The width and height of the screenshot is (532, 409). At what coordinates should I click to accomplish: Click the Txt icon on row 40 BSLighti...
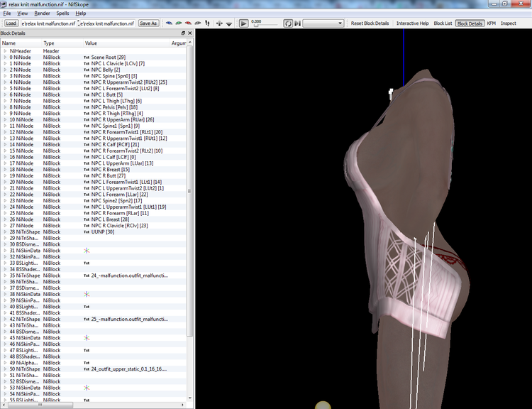point(87,307)
